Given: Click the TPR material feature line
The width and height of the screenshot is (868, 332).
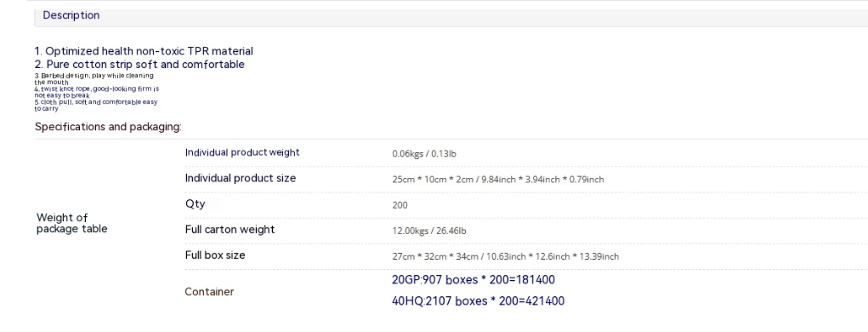Looking at the screenshot, I should tap(144, 51).
